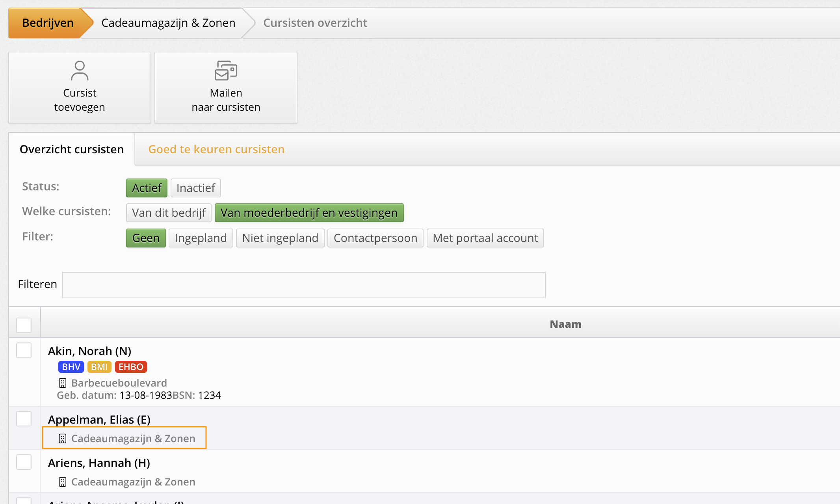
Task: Click the Cursist toevoegen person icon
Action: pos(80,71)
